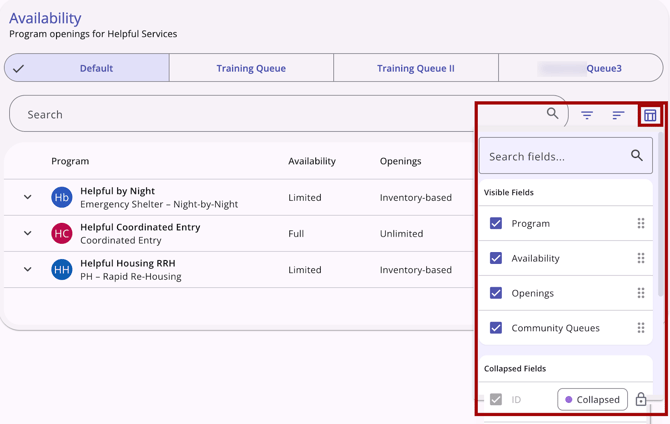
Task: Uncheck the Program field checkbox
Action: (496, 224)
